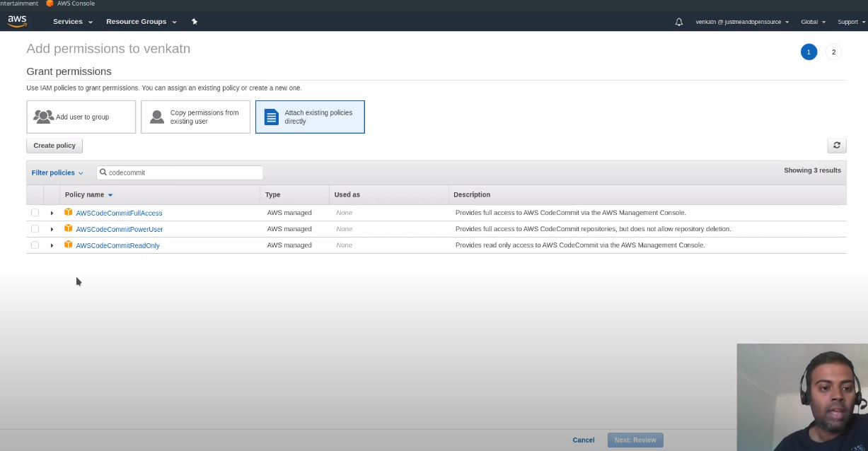
Task: Open the AWSCodeCommitPowerUser policy link
Action: tap(120, 229)
